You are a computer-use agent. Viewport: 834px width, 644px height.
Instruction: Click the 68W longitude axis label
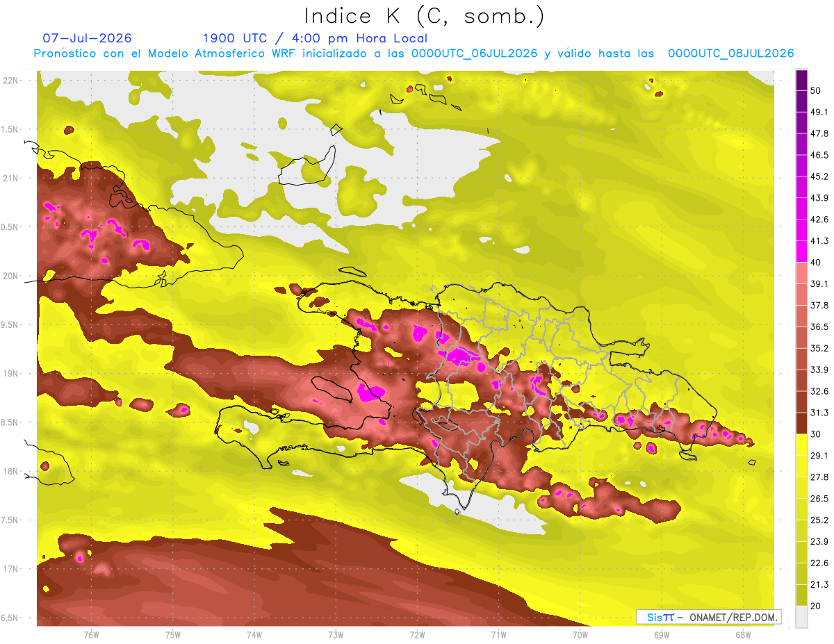743,634
